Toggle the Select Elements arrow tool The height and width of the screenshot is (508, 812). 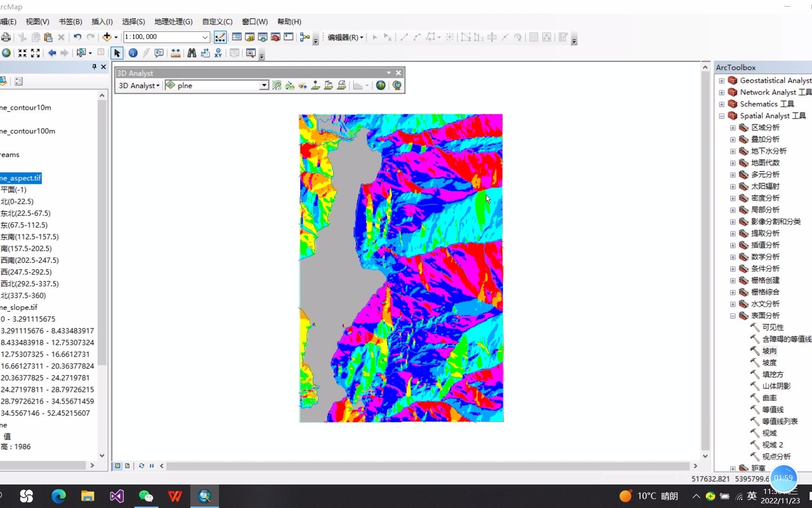117,53
